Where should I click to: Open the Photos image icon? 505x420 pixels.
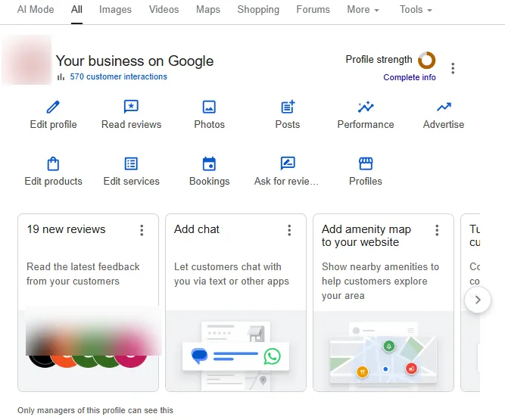coord(209,107)
